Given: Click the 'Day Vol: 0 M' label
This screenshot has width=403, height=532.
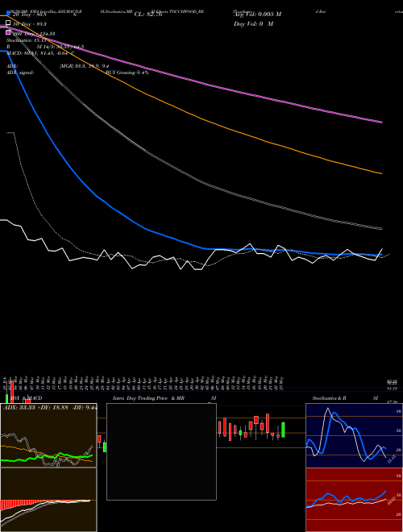Looking at the screenshot, I should (253, 23).
